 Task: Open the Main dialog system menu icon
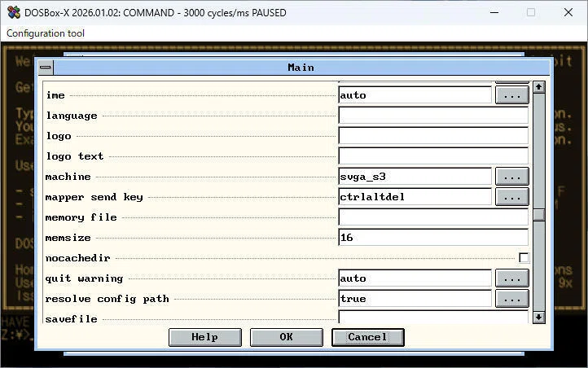(46, 68)
